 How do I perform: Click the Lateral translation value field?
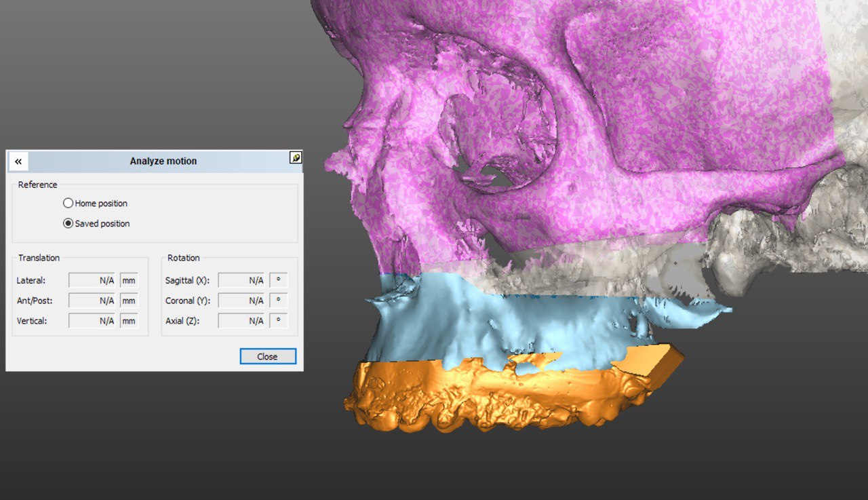coord(92,280)
